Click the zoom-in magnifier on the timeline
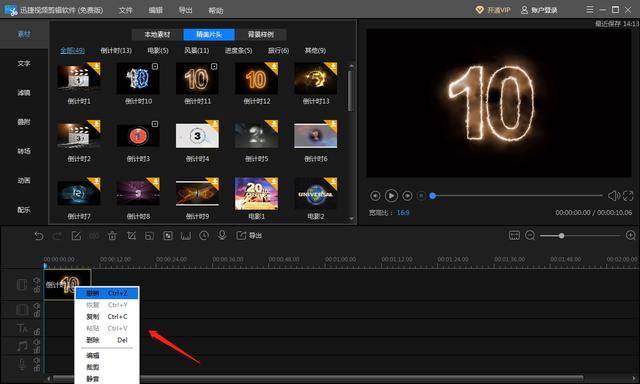Viewport: 640px width, 384px height. tap(631, 235)
